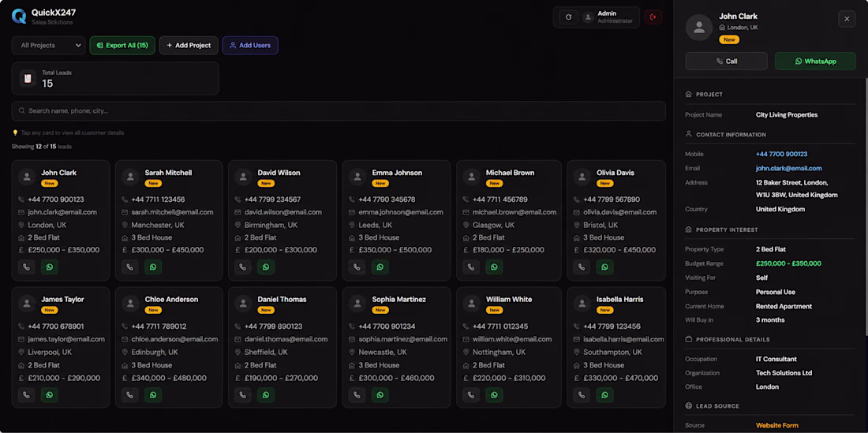
Task: Click the phone icon on Isabella Harris's card
Action: [x=582, y=395]
